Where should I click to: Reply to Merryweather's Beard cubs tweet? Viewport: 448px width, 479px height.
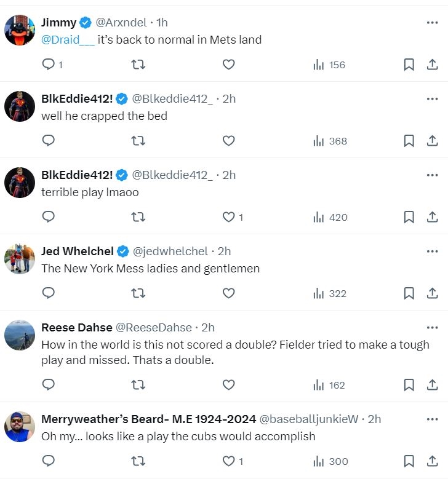(x=49, y=461)
